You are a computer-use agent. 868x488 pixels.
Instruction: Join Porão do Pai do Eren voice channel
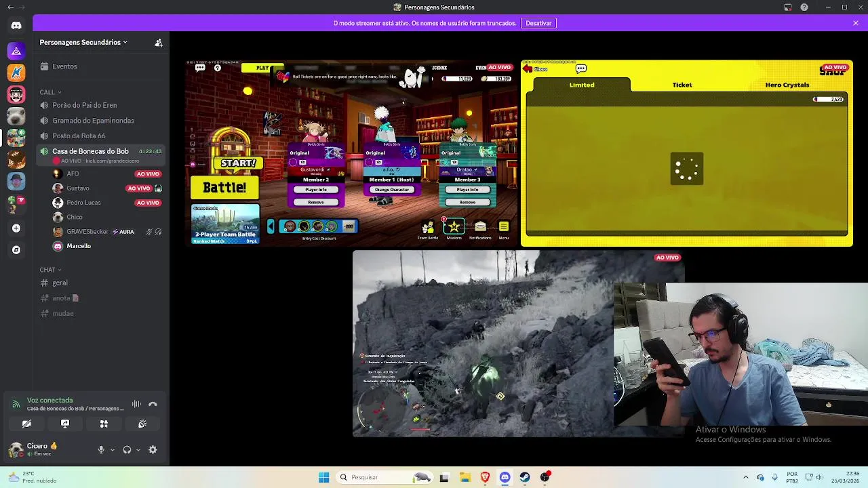102,105
